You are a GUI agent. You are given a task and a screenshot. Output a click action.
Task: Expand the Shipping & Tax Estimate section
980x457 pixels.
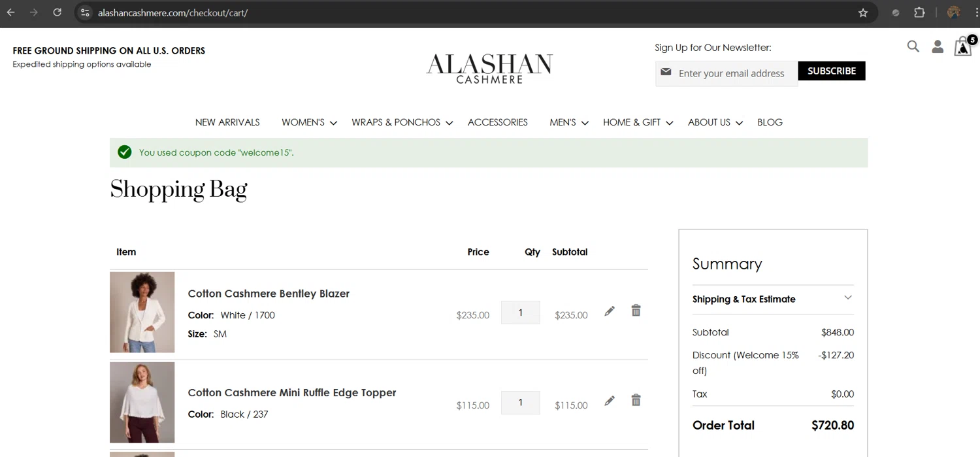773,299
